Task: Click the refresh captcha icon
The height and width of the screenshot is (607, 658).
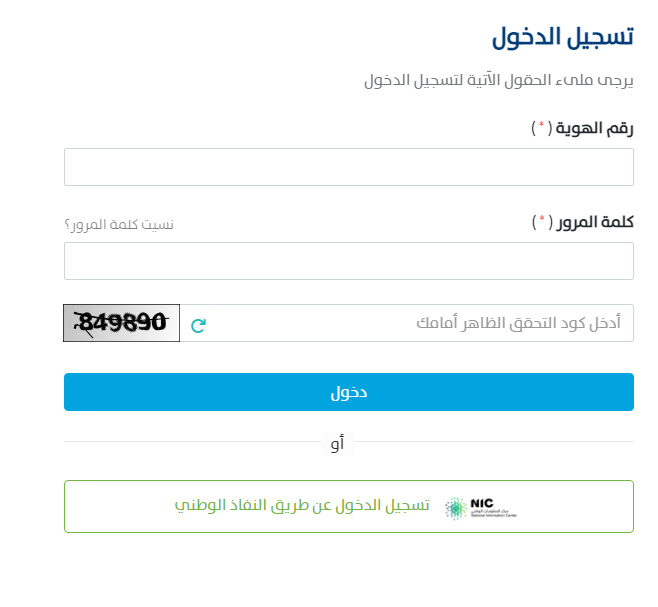Action: tap(198, 324)
